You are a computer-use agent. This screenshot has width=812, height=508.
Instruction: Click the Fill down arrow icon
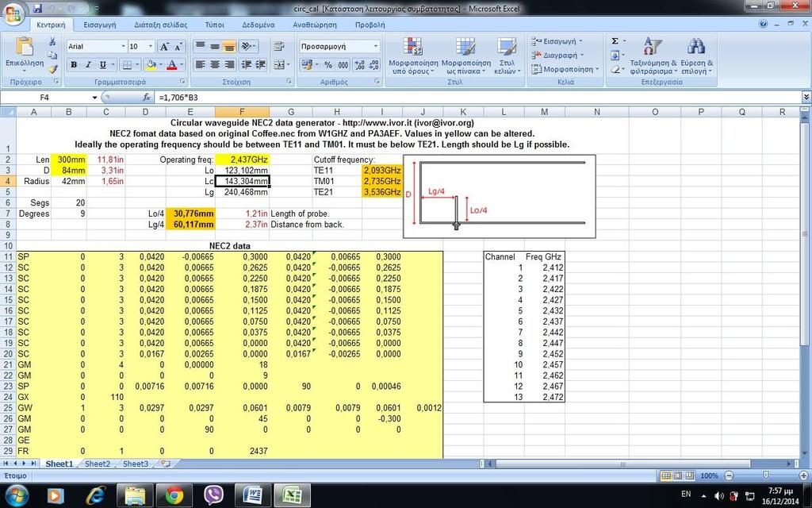(x=615, y=55)
